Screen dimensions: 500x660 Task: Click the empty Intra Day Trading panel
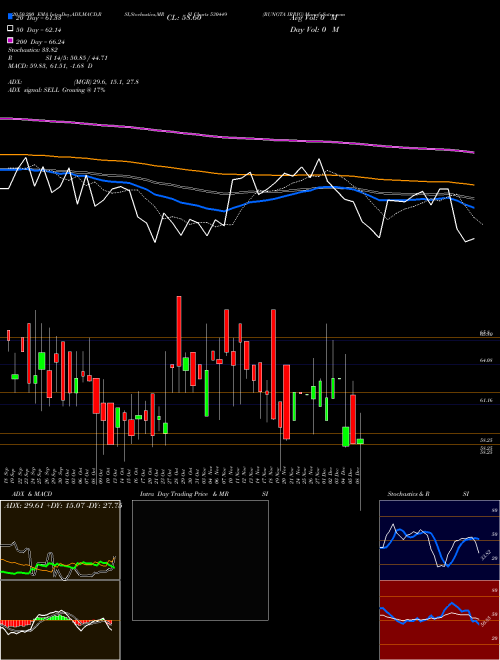[x=200, y=560]
